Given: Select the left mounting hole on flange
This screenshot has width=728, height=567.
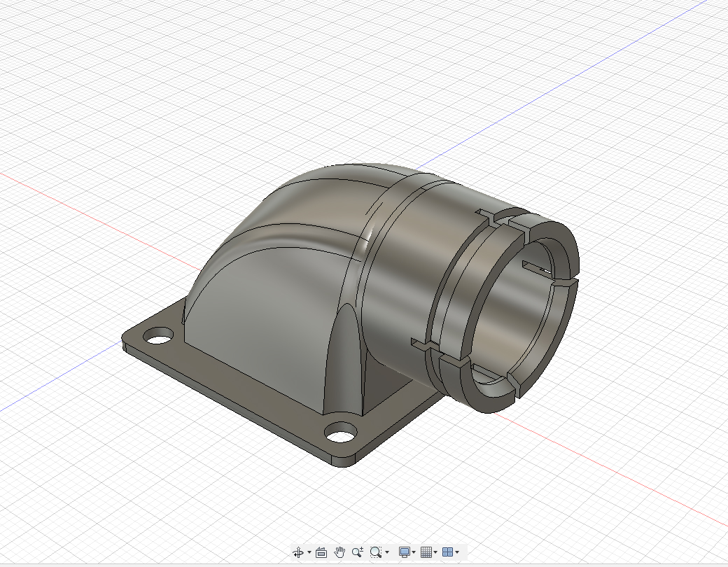Looking at the screenshot, I should point(160,337).
